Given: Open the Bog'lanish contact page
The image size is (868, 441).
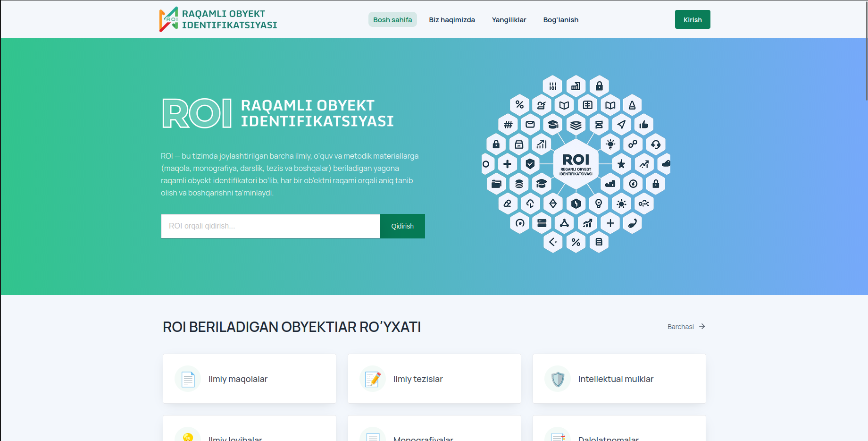Looking at the screenshot, I should [x=560, y=20].
